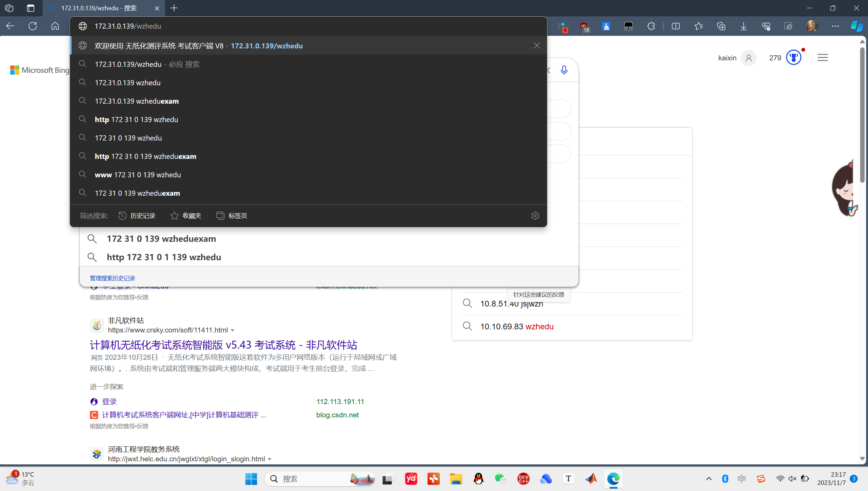Pick suggestion http 172 31 0 139 wzhedu

(308, 119)
